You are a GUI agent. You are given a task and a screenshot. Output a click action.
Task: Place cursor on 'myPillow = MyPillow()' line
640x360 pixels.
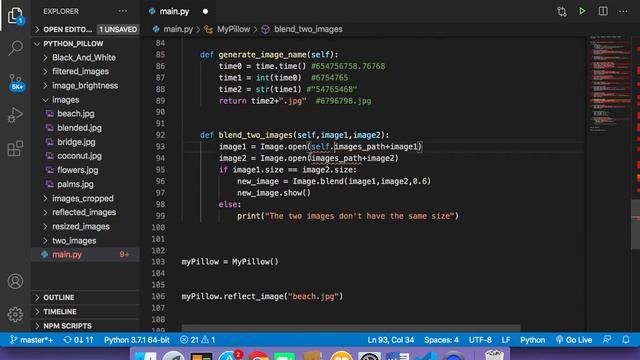click(x=230, y=262)
